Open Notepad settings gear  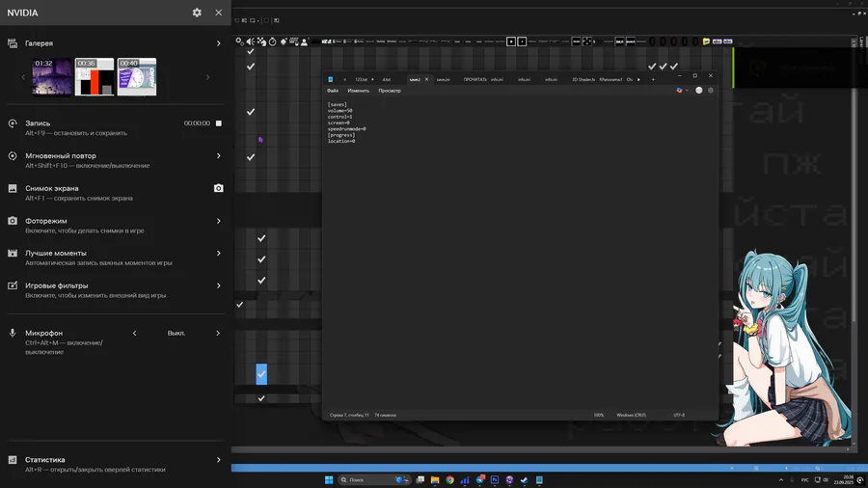pyautogui.click(x=711, y=91)
